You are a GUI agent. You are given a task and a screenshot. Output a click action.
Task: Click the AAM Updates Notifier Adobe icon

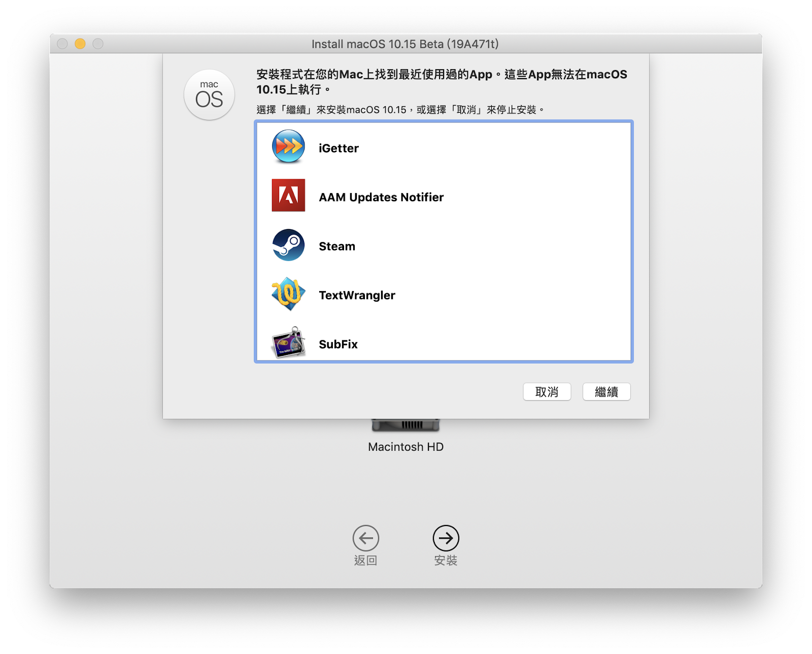[x=288, y=195]
